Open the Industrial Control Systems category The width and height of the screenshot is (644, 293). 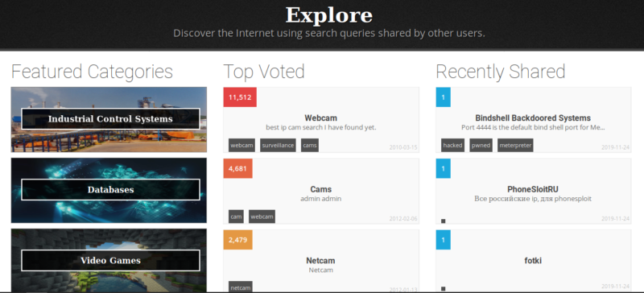coord(109,120)
